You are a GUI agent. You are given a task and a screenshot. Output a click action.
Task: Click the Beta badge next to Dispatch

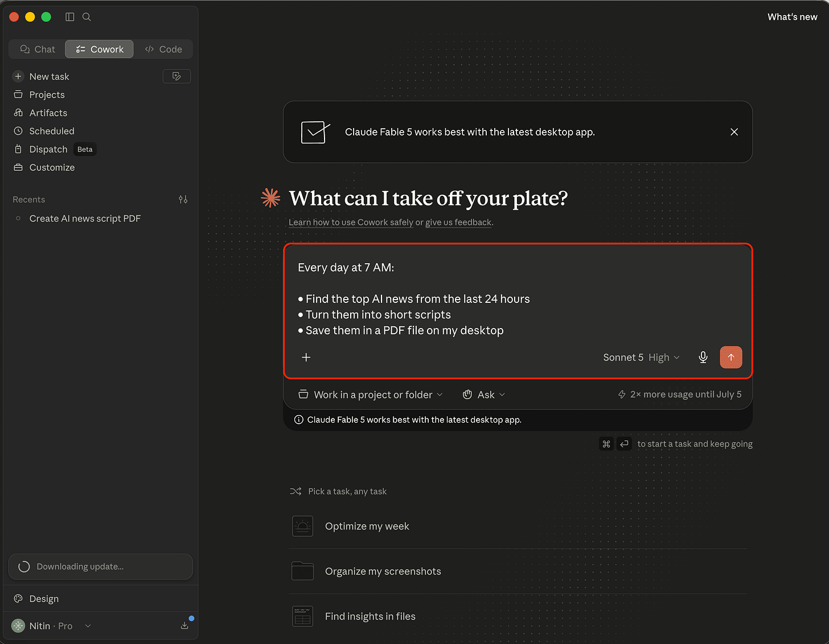click(x=85, y=149)
